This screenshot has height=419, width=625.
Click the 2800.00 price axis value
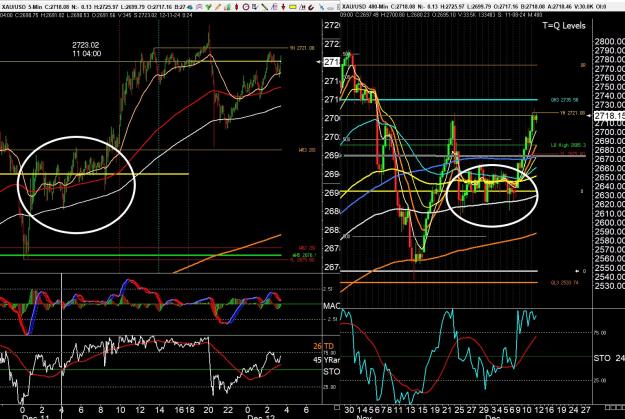point(609,41)
